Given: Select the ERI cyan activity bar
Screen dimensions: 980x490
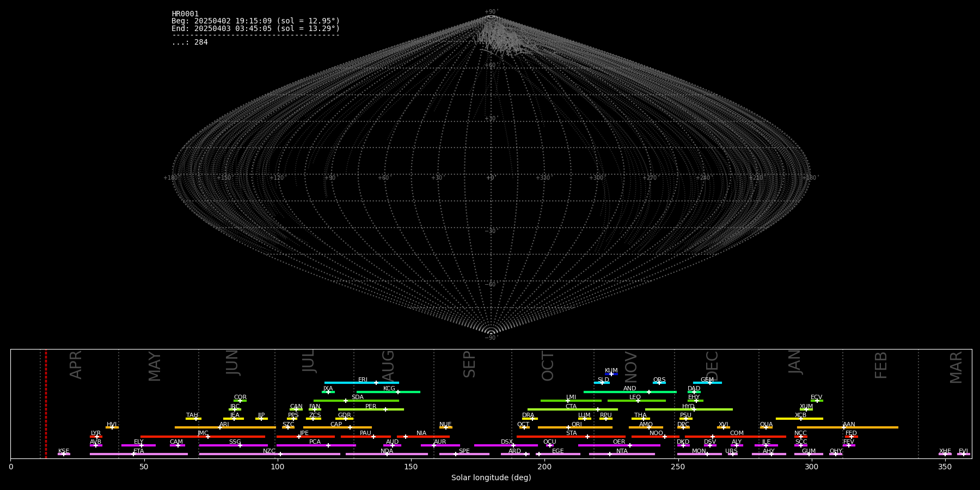Looking at the screenshot, I should point(362,383).
